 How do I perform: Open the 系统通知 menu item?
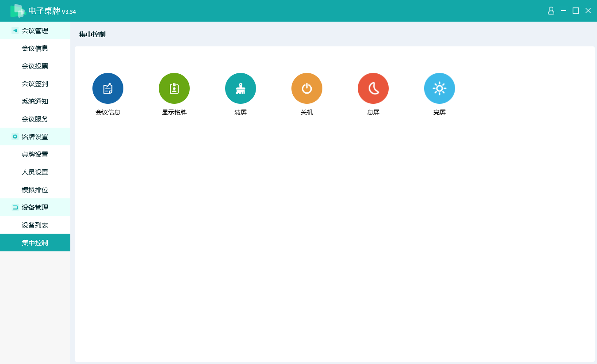35,102
